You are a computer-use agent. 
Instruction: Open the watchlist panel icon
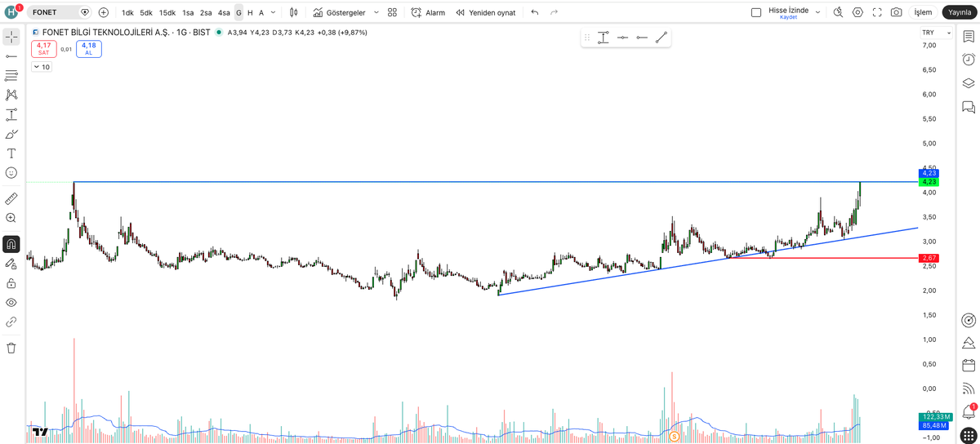969,37
